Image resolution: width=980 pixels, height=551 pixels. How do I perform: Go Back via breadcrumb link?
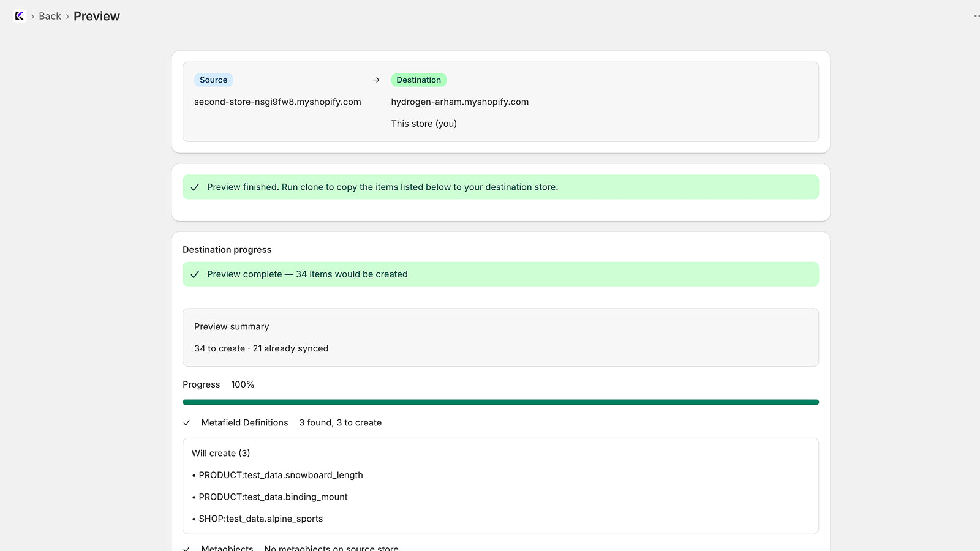point(50,17)
